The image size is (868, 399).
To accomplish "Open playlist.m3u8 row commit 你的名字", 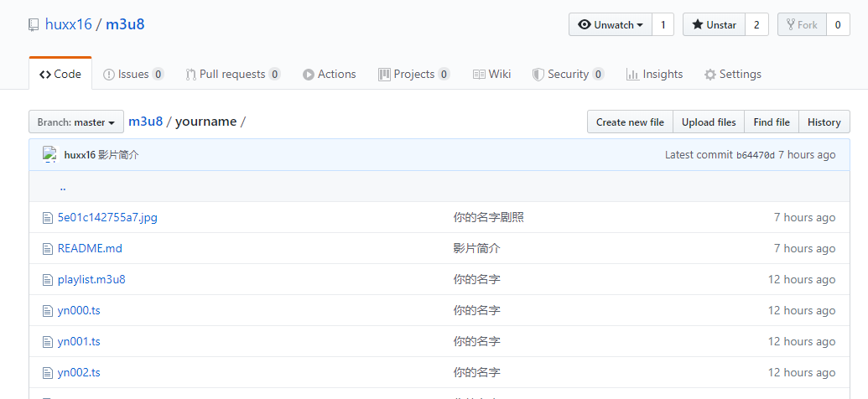I will pyautogui.click(x=476, y=279).
